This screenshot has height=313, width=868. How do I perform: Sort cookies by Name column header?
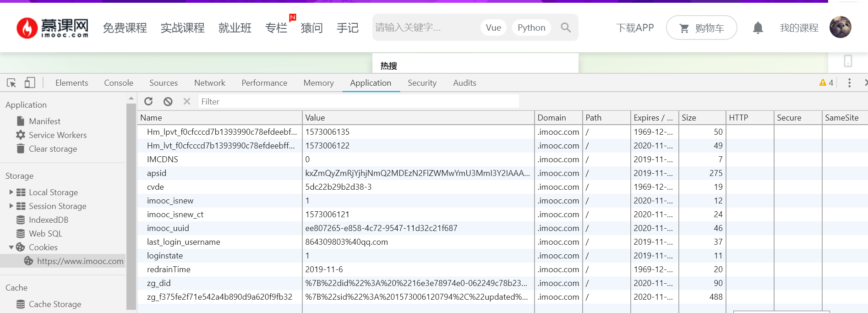point(220,118)
